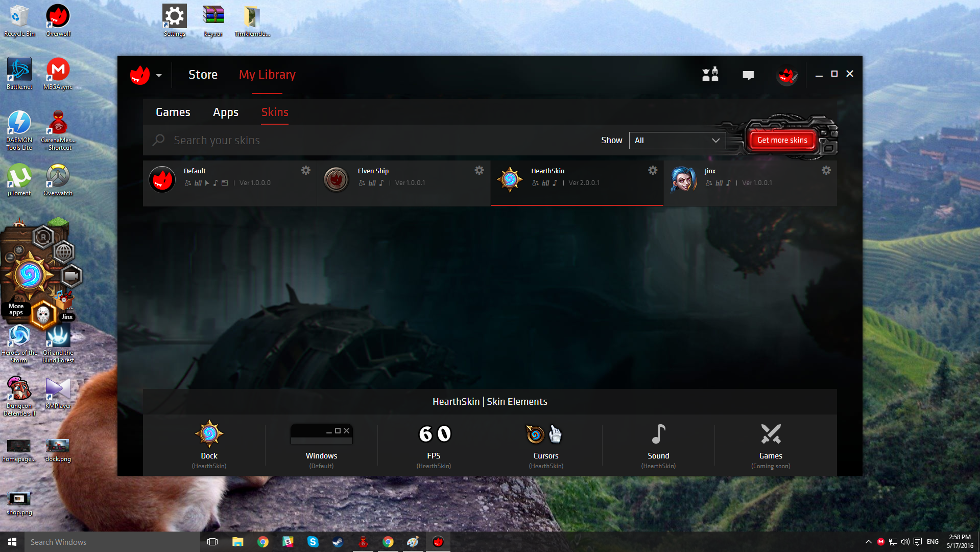The height and width of the screenshot is (552, 980).
Task: Select the shop.png file on desktop
Action: 19,503
